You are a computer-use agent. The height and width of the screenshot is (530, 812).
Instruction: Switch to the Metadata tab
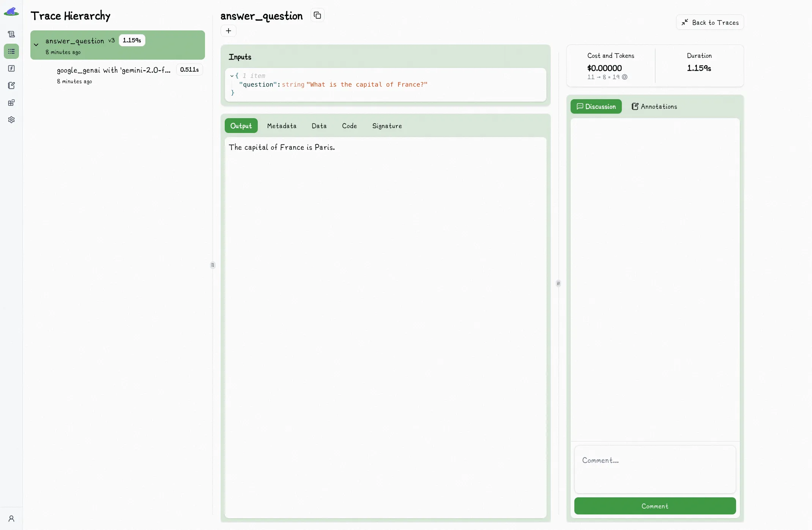[281, 126]
